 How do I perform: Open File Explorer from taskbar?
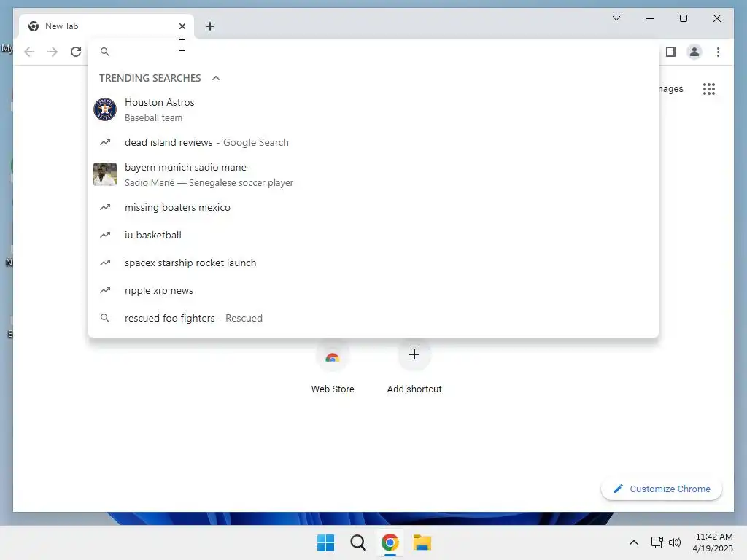422,542
